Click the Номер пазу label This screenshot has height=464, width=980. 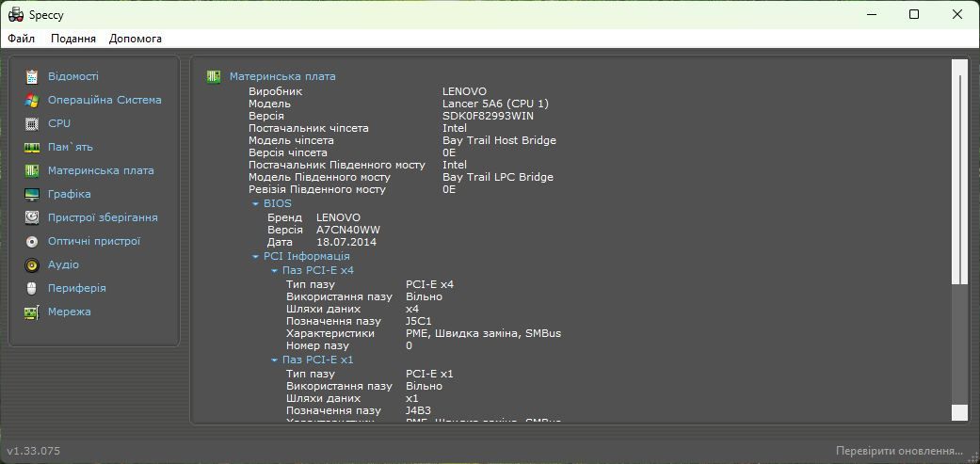tap(317, 345)
